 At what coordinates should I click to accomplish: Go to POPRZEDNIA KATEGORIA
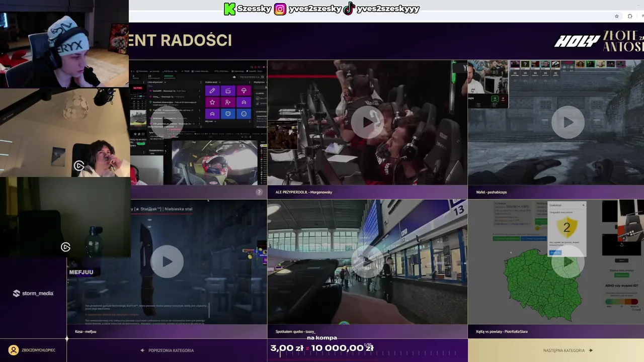(x=167, y=350)
